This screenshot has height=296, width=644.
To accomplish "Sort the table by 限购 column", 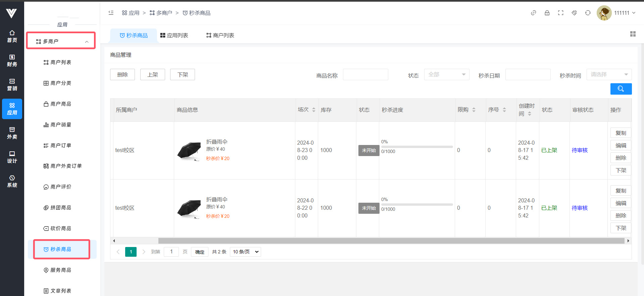I will (x=474, y=110).
